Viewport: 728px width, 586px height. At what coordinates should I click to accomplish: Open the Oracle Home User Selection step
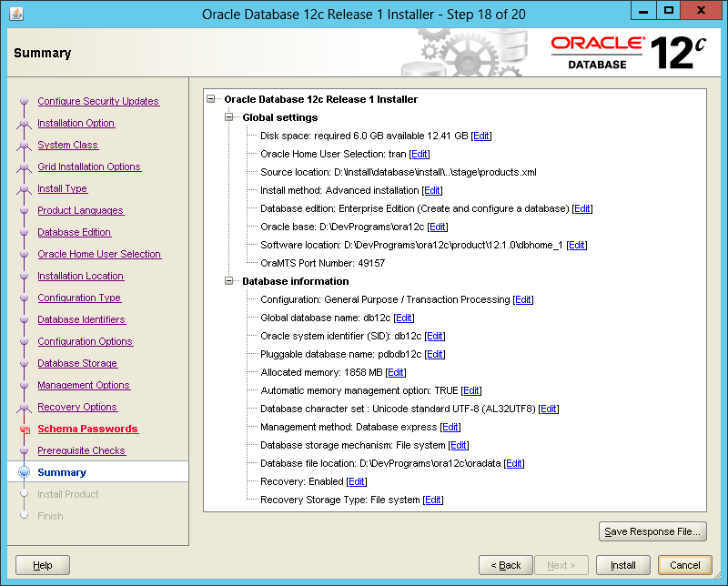point(99,254)
